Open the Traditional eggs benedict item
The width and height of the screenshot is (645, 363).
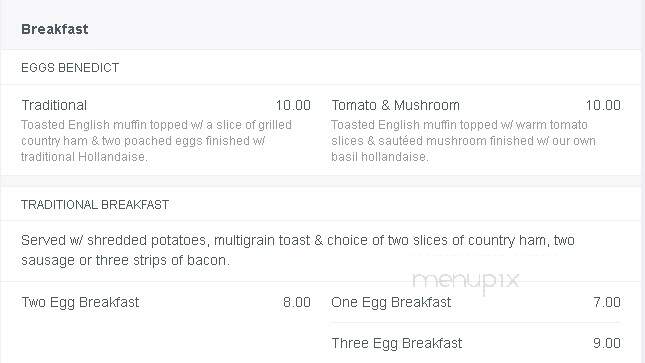(54, 105)
